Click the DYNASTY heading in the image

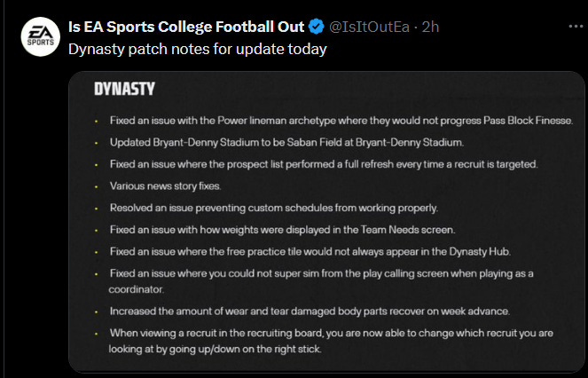point(124,89)
